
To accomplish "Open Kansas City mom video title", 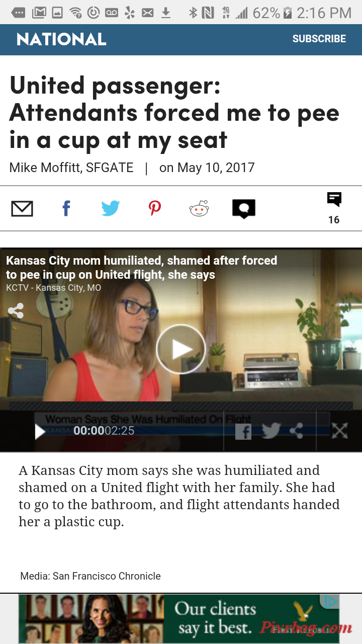I will 142,268.
